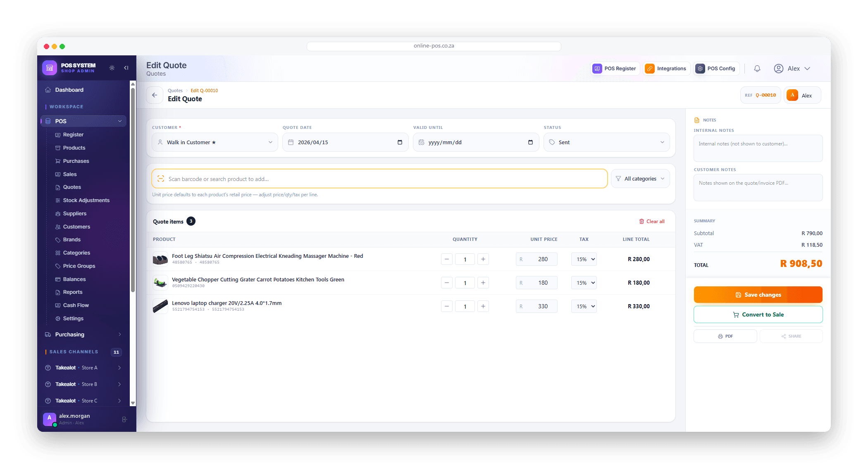Expand Takealot Store C channel
The height and width of the screenshot is (469, 868).
[x=83, y=401]
